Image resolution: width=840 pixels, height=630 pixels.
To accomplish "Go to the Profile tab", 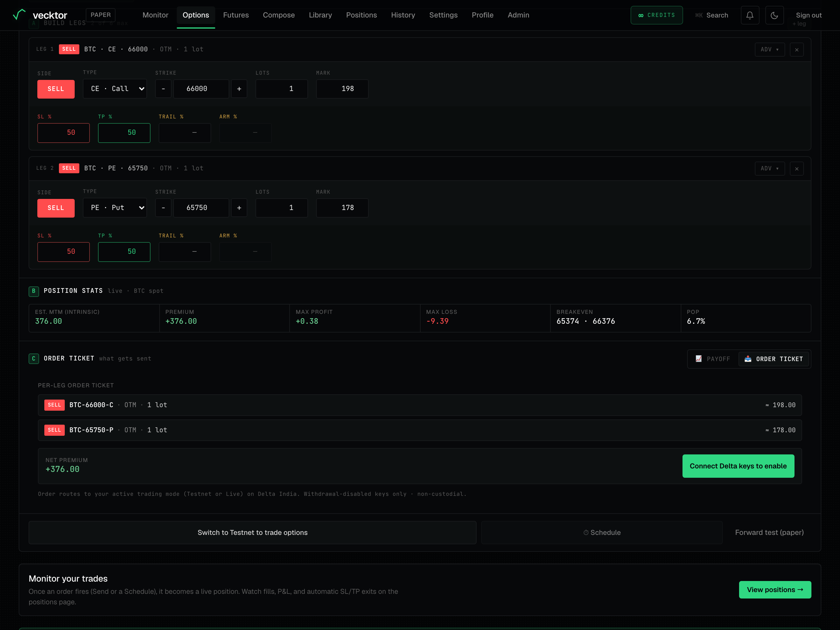I will click(482, 15).
